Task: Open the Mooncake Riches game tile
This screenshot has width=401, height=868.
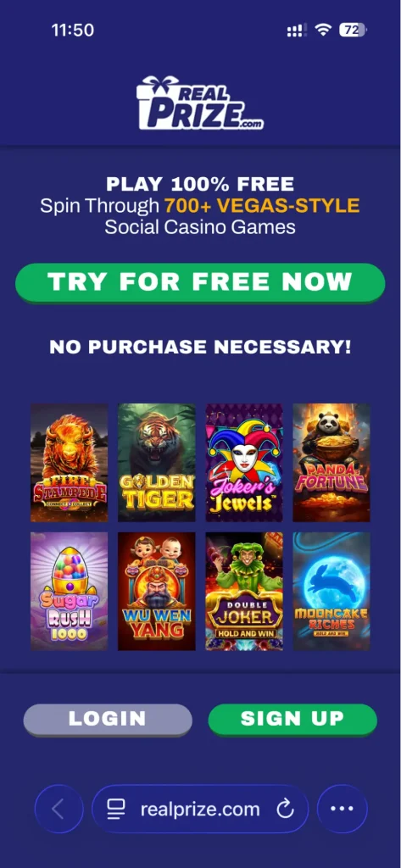Action: pos(331,591)
